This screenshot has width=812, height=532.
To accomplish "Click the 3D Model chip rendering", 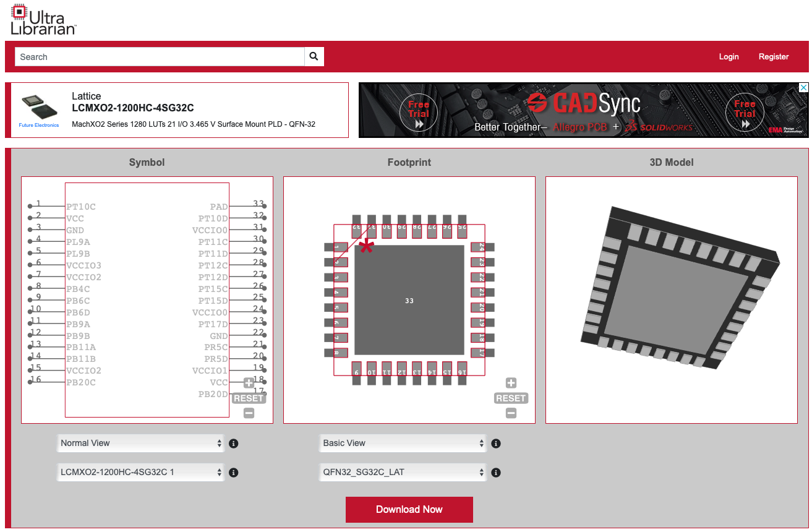I will pos(679,286).
